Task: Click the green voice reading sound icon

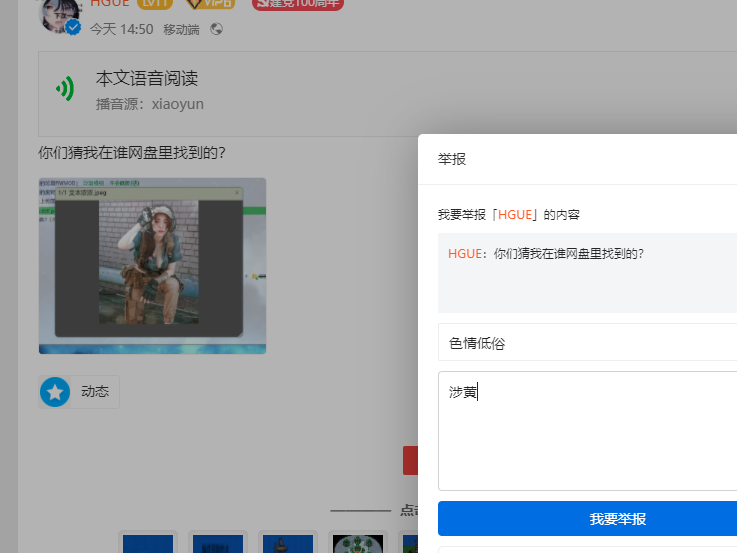Action: pyautogui.click(x=65, y=90)
